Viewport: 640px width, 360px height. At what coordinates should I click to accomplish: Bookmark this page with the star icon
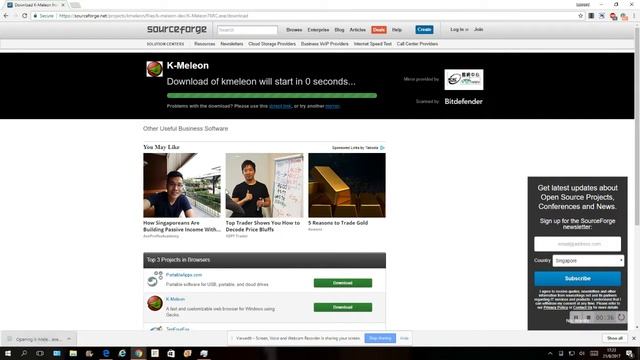[x=580, y=16]
